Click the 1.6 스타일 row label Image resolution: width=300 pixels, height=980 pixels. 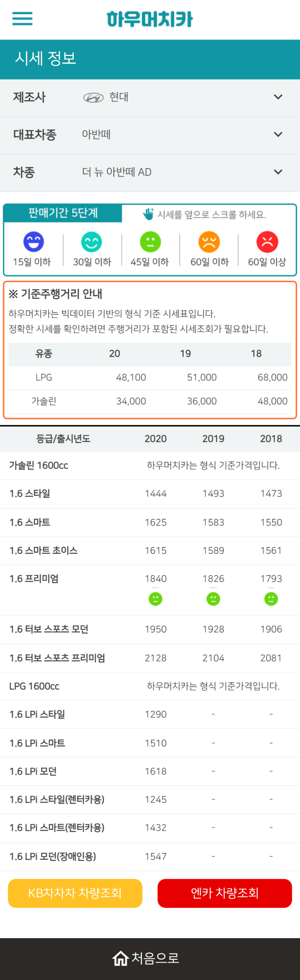30,494
